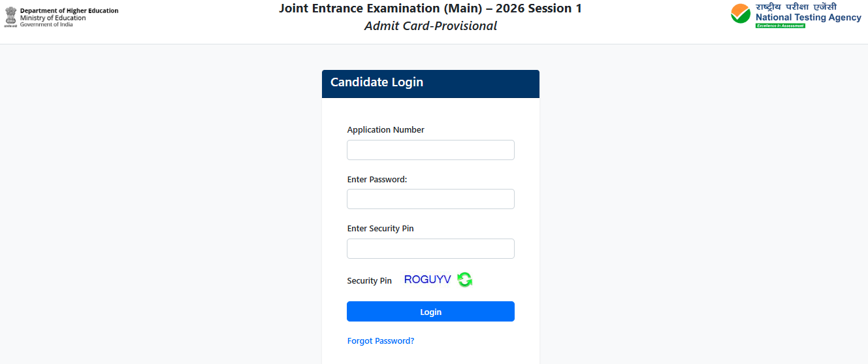This screenshot has height=364, width=868.
Task: Click into the Enter Password field
Action: click(x=430, y=199)
